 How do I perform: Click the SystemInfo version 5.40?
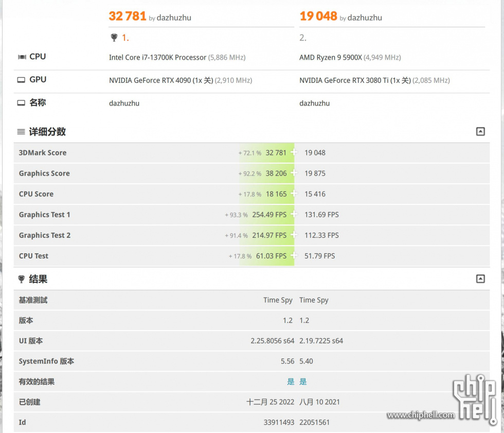point(307,361)
